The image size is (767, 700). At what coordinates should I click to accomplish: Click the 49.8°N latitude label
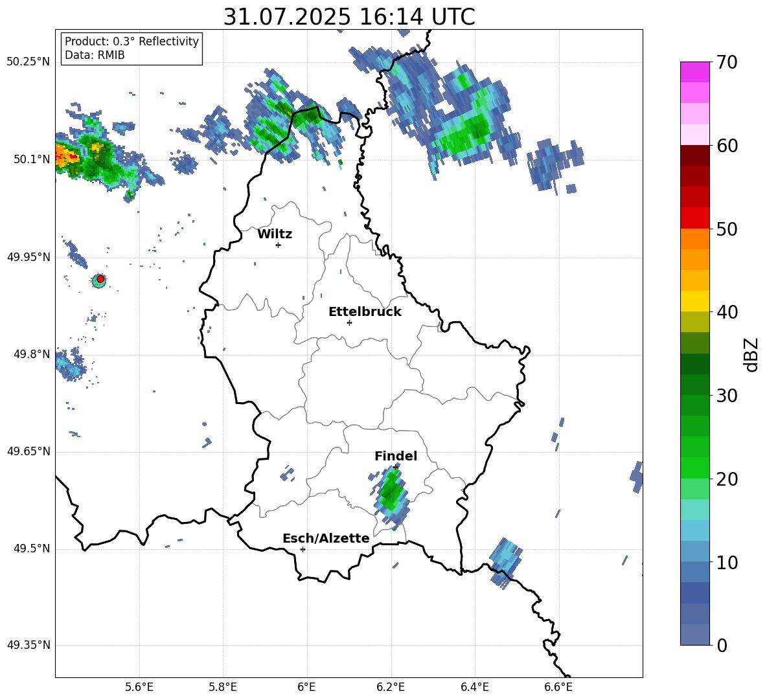(x=31, y=354)
